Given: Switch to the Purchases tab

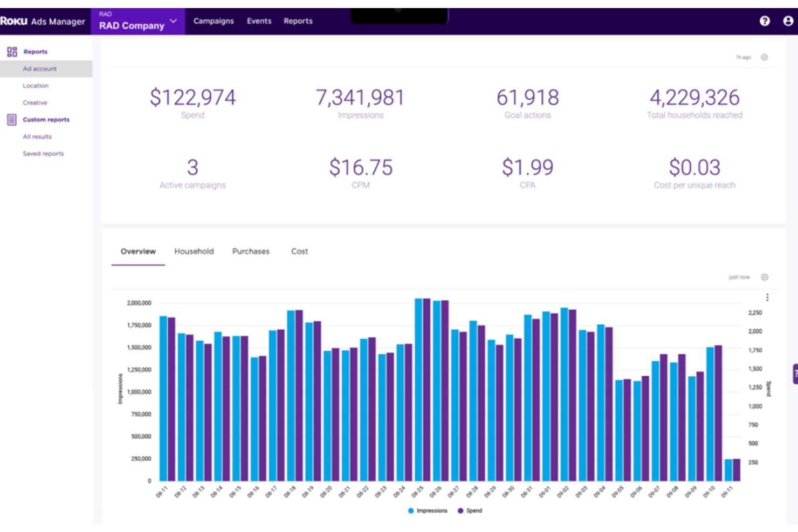Looking at the screenshot, I should coord(251,251).
